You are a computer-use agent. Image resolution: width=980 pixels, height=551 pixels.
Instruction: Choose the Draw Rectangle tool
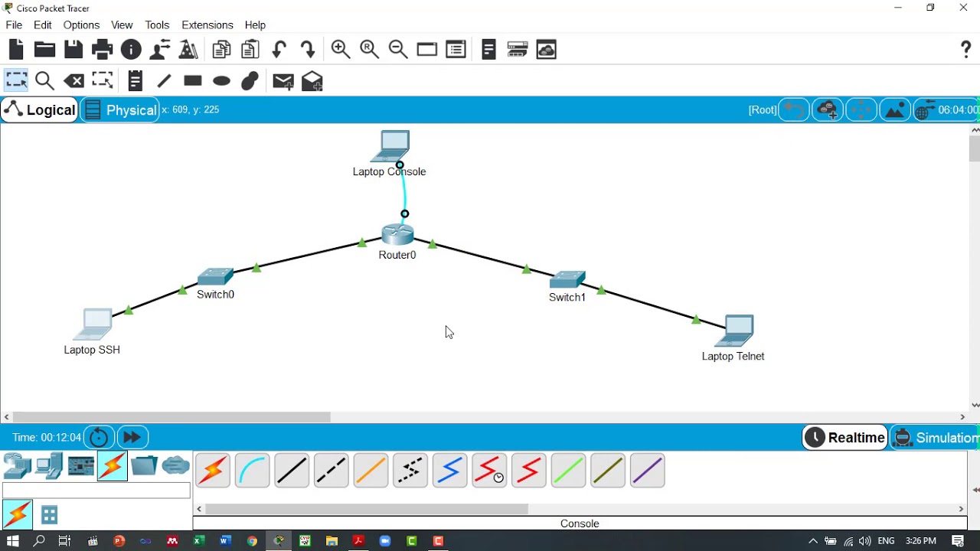(192, 80)
